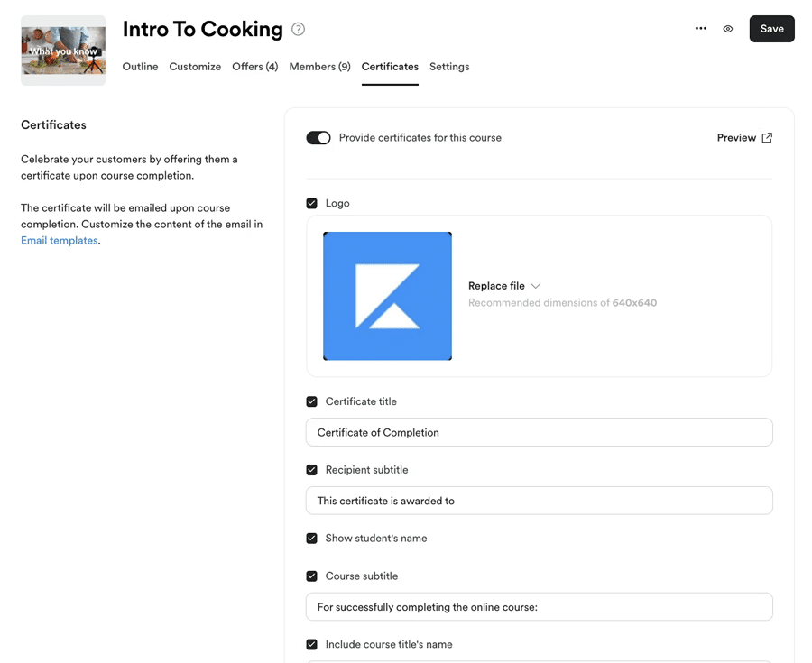The height and width of the screenshot is (663, 812).
Task: Uncheck the Logo checkbox
Action: point(312,204)
